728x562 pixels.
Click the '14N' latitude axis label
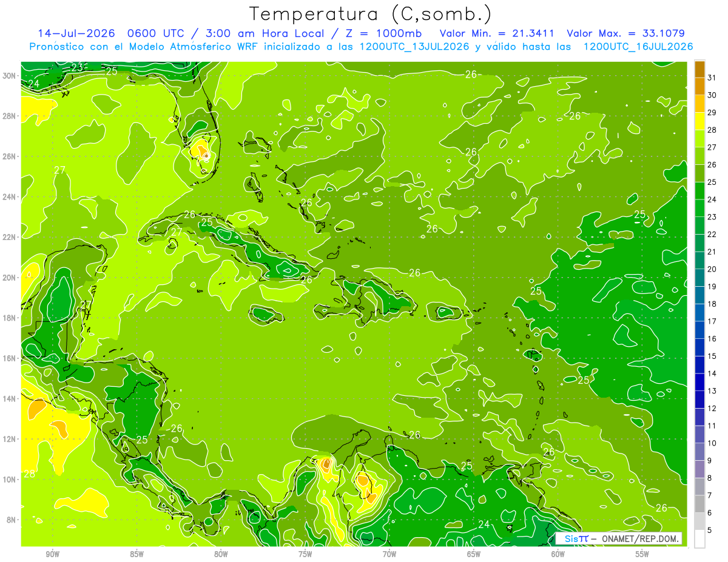(x=10, y=398)
